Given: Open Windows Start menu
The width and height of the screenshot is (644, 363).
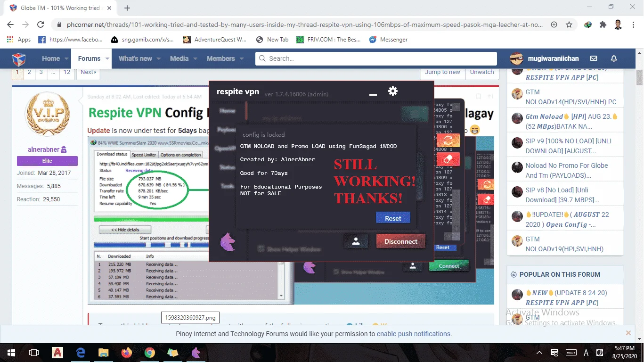Looking at the screenshot, I should (x=11, y=352).
